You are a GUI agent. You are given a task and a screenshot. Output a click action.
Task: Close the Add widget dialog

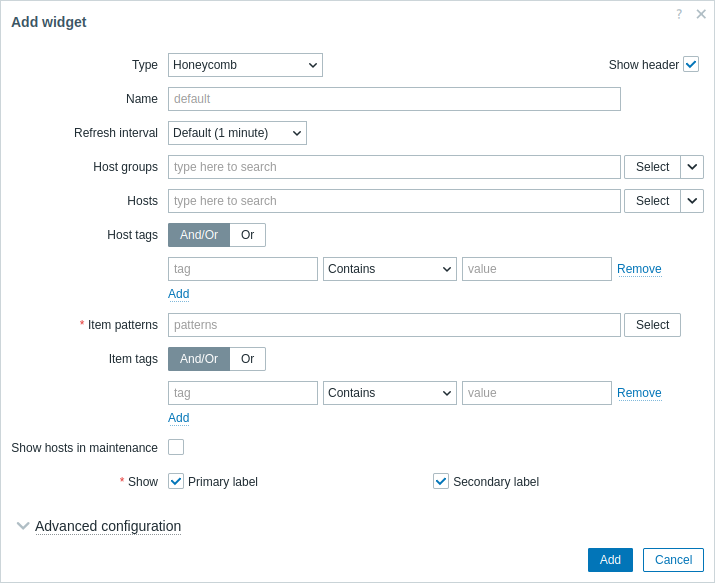pyautogui.click(x=701, y=14)
